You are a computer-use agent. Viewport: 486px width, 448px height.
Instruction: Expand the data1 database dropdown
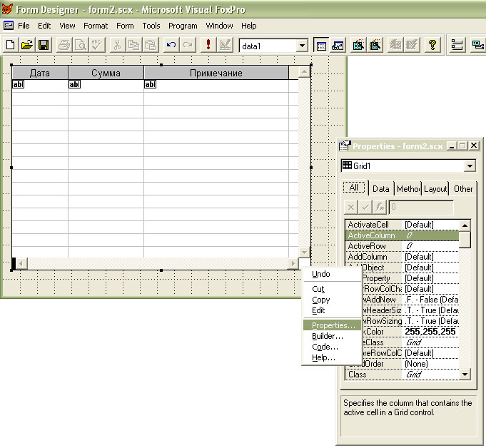click(302, 46)
